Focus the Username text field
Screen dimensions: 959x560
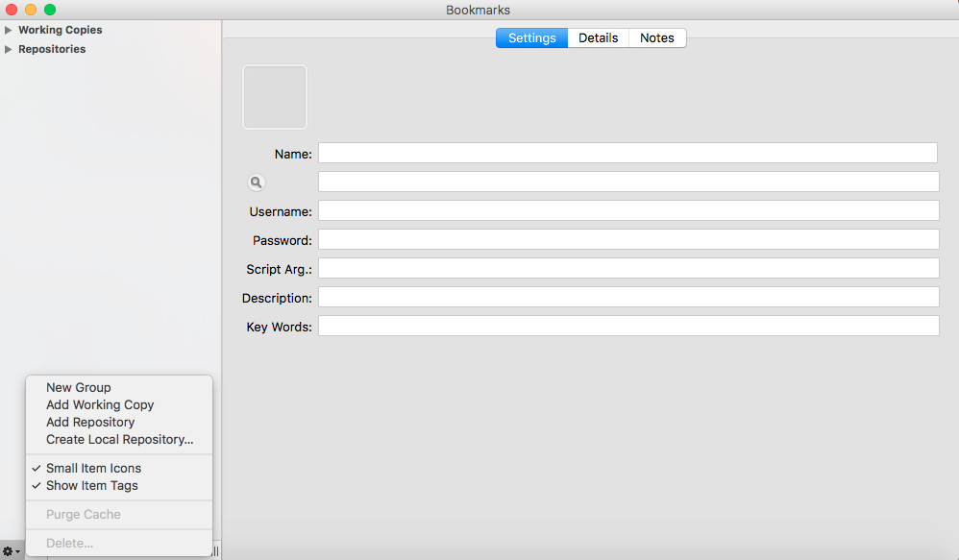pyautogui.click(x=627, y=211)
